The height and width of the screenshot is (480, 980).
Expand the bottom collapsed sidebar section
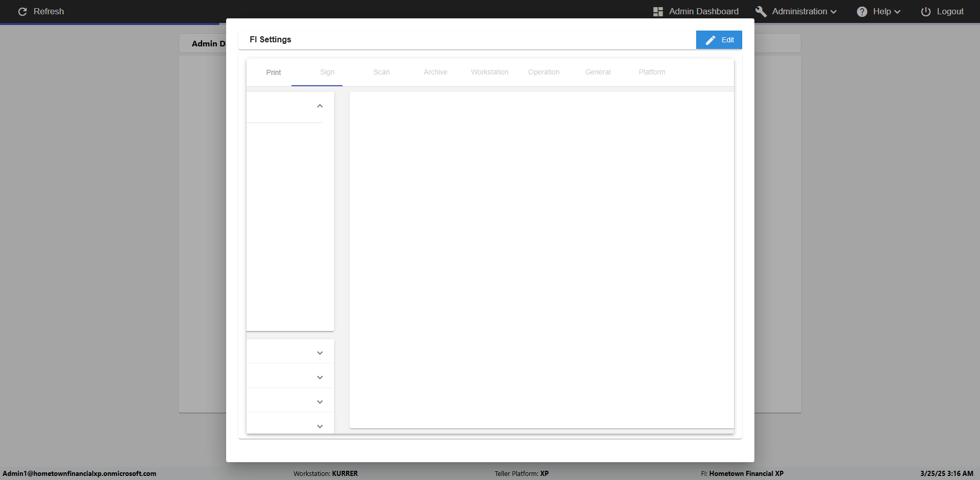320,426
